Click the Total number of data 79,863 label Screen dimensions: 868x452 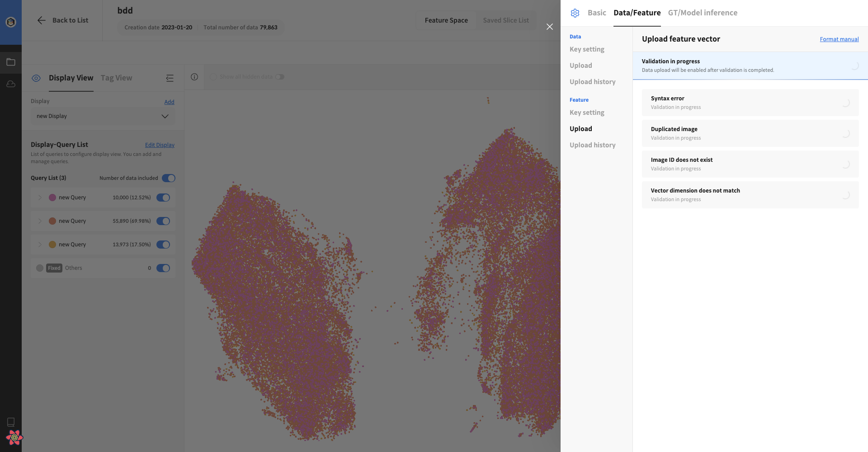coord(241,28)
